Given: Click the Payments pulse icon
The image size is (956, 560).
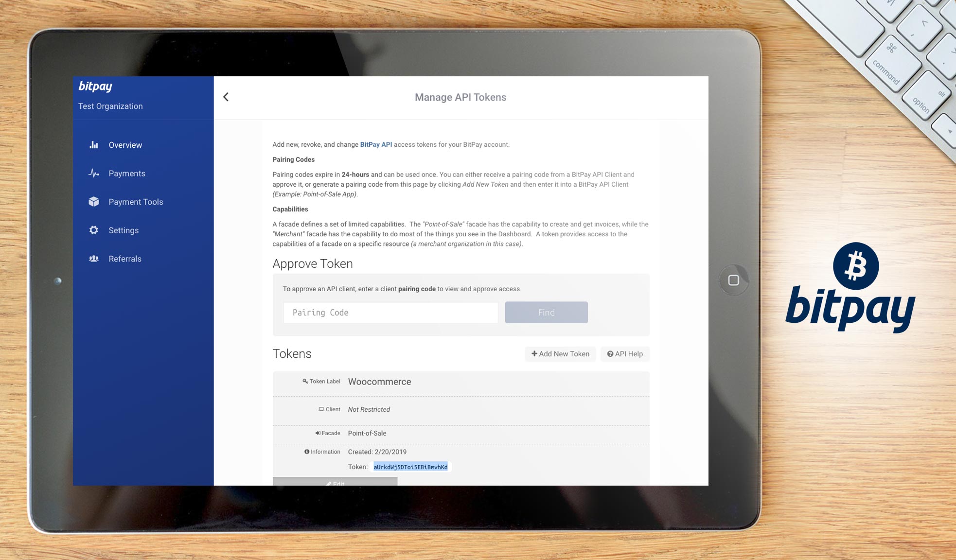Looking at the screenshot, I should tap(94, 173).
